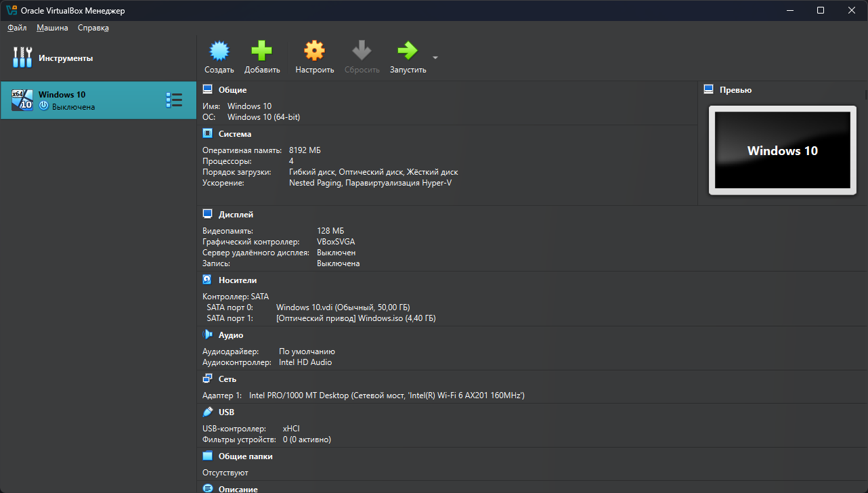This screenshot has width=868, height=493.
Task: Open the Система section header link
Action: coord(235,134)
